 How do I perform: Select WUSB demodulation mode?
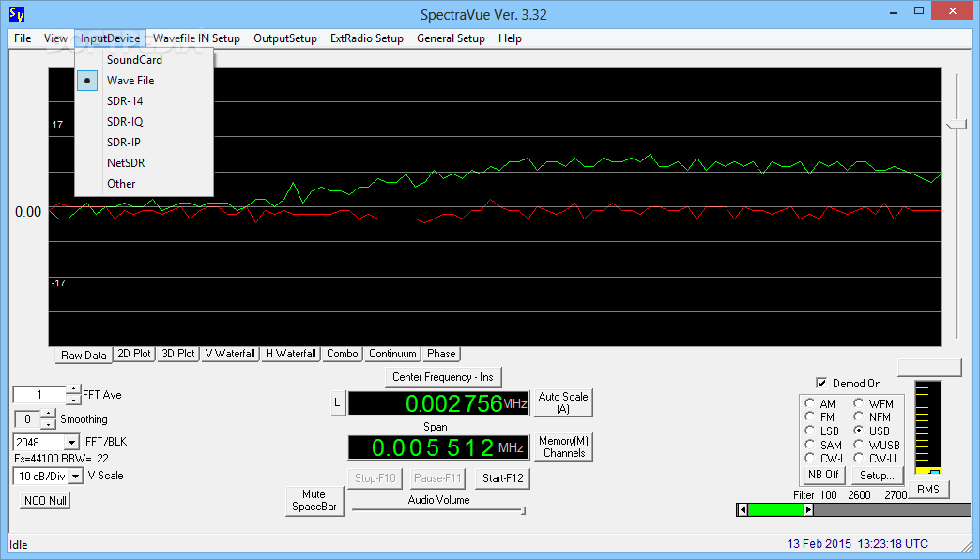click(859, 445)
